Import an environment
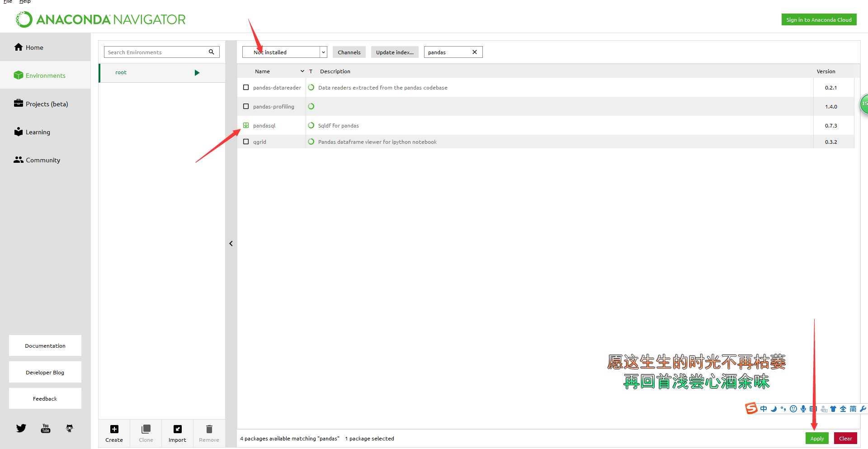Image resolution: width=868 pixels, height=449 pixels. click(177, 433)
